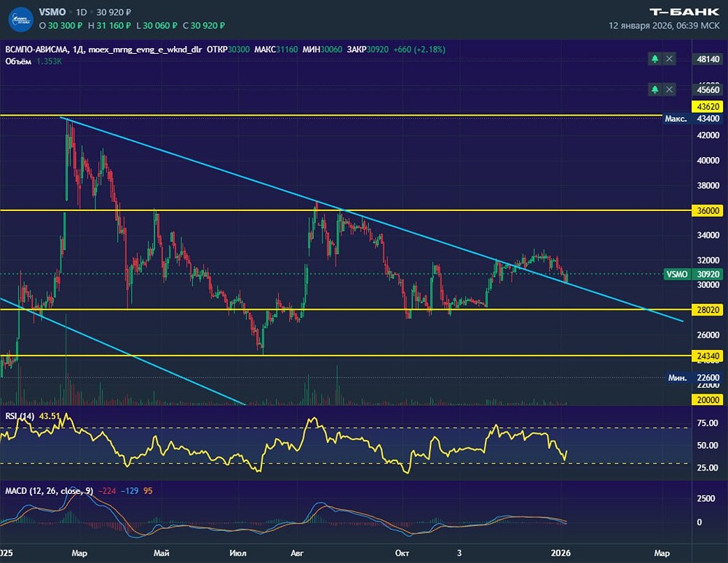Click the 36000 yellow price level label
This screenshot has height=563, width=728.
tap(708, 210)
